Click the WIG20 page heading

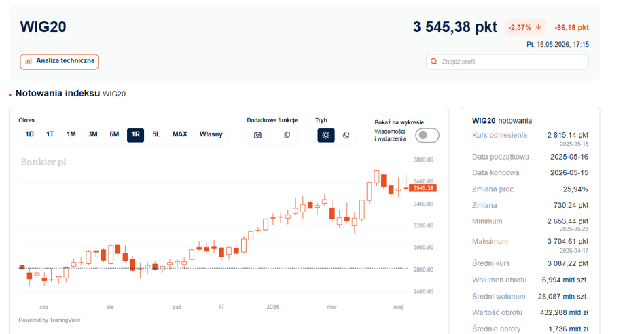click(43, 26)
